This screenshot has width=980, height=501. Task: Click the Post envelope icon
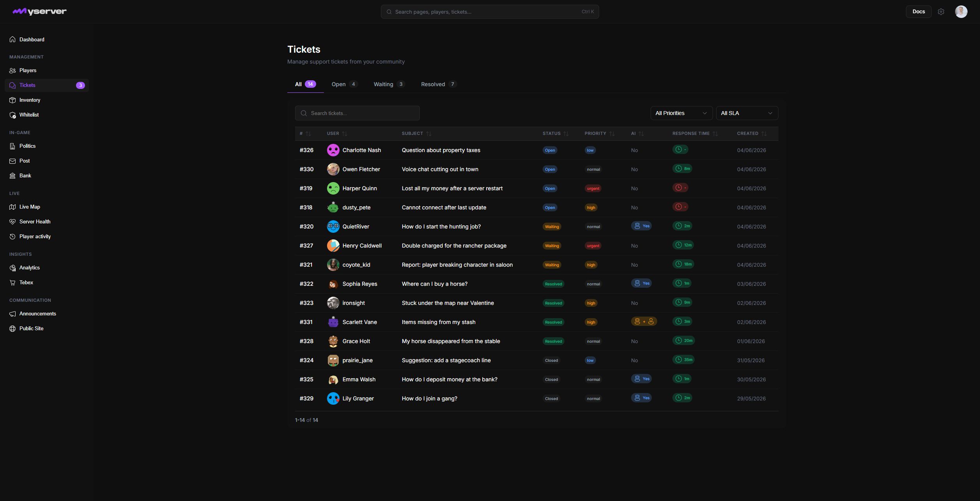[12, 161]
